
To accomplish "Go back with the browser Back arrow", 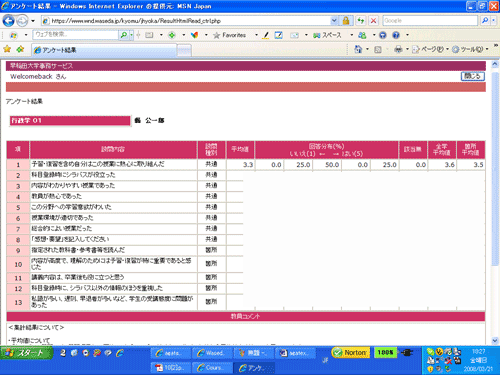I will [8, 21].
